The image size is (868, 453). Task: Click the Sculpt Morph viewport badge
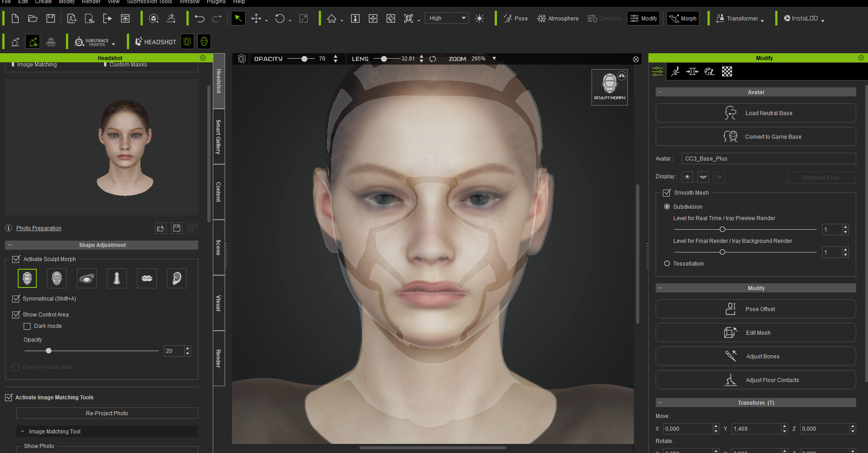pos(610,87)
